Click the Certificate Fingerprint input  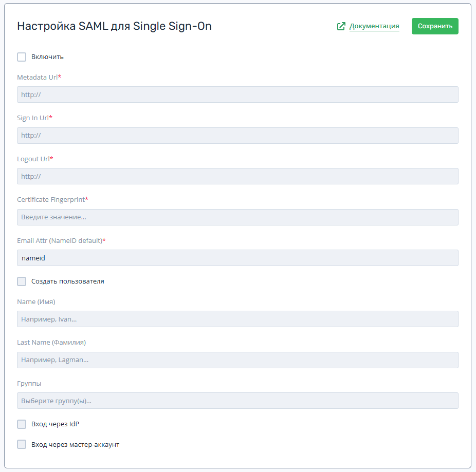(237, 217)
